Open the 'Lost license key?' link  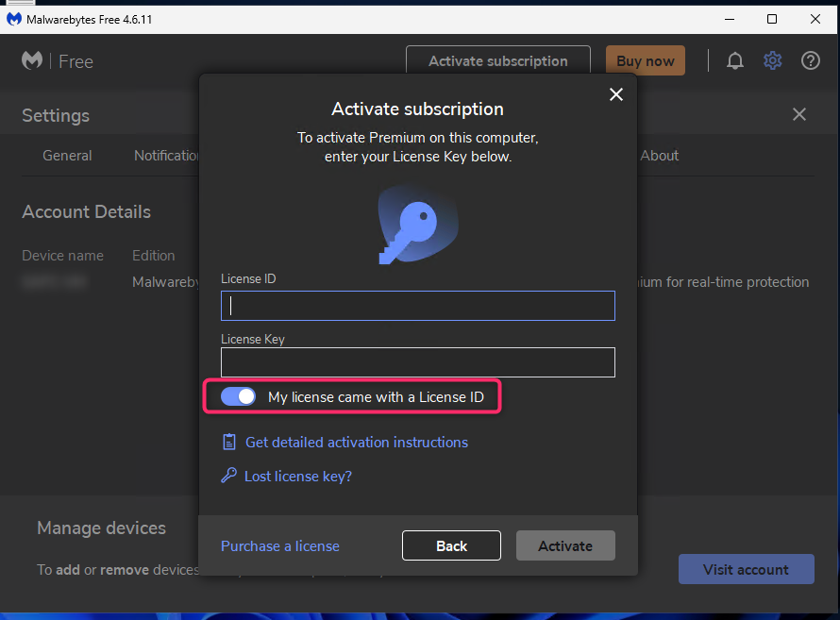(x=298, y=477)
